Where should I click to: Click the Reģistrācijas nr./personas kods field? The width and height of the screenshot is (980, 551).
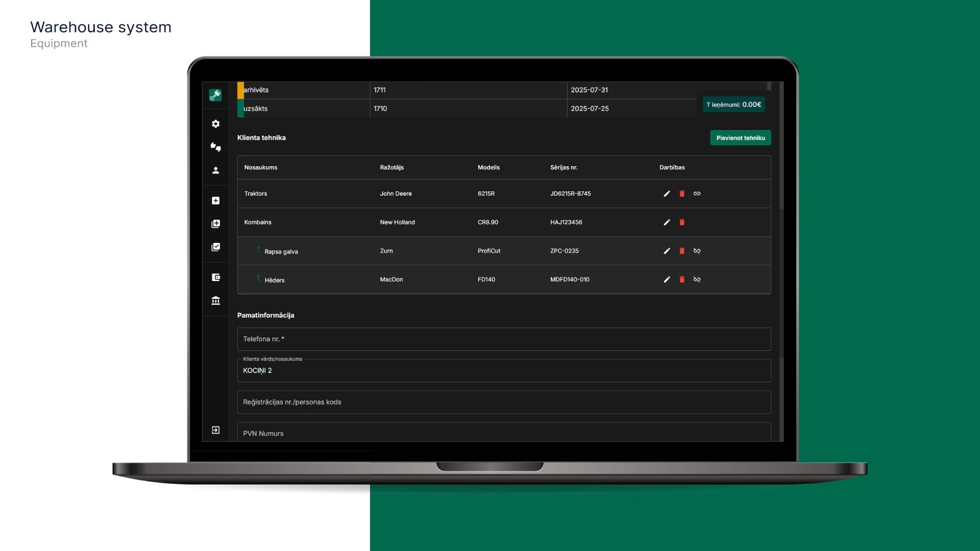[x=503, y=402]
